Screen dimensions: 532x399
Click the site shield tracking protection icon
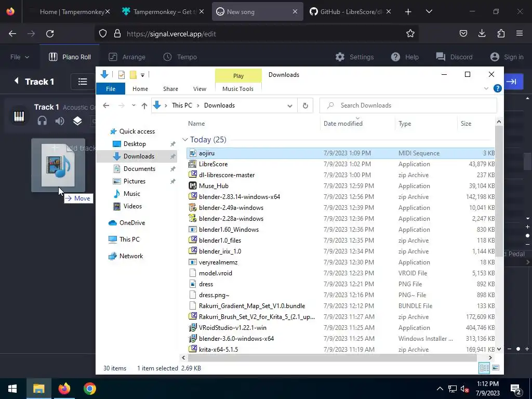(x=103, y=34)
